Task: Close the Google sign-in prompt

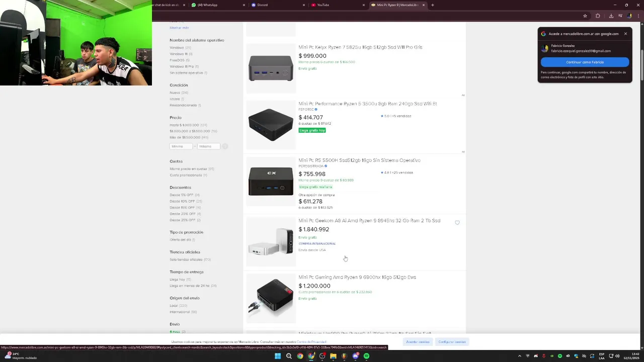Action: tap(625, 34)
